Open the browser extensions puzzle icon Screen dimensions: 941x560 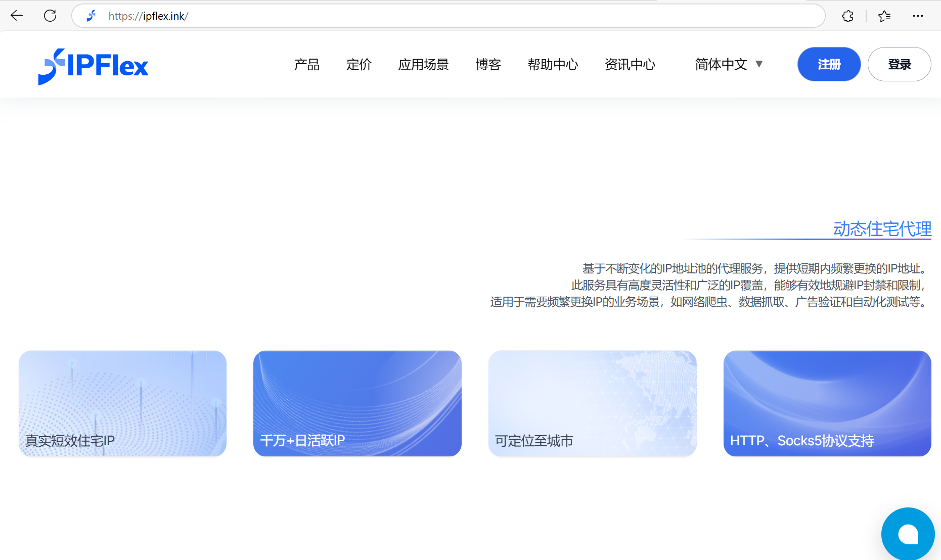(x=847, y=16)
